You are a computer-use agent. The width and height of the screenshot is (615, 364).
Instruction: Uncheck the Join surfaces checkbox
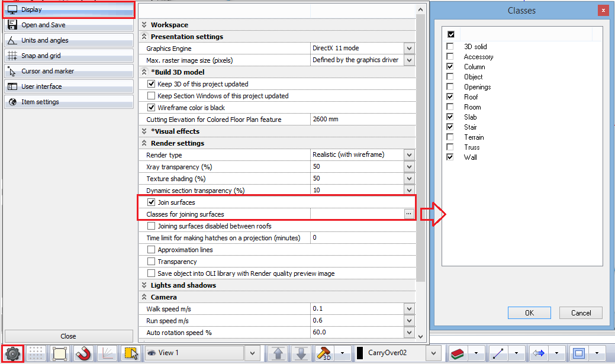coord(152,202)
